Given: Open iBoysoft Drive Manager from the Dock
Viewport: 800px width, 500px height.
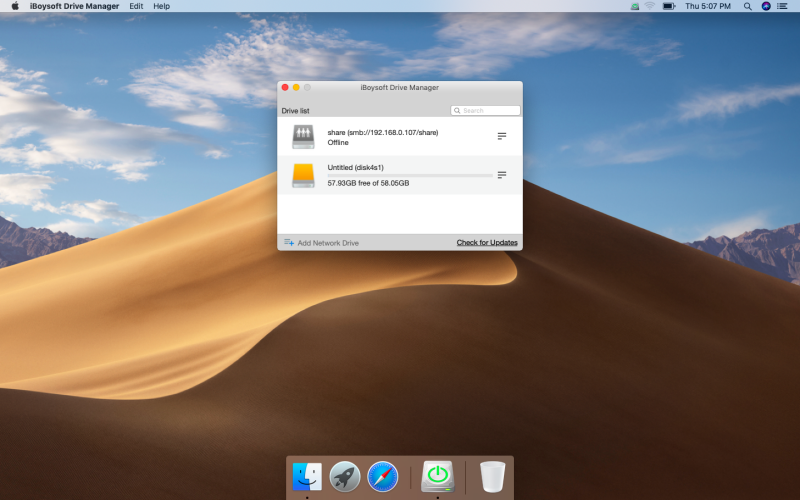Looking at the screenshot, I should click(438, 476).
